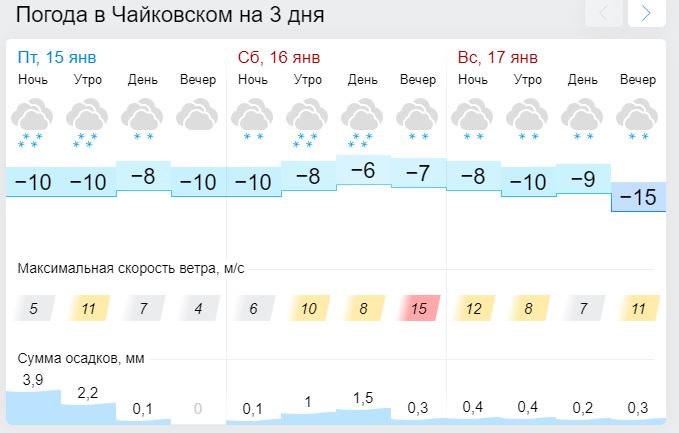Image resolution: width=679 pixels, height=433 pixels.
Task: Click Friday evening cloudy icon without snow
Action: [x=197, y=115]
